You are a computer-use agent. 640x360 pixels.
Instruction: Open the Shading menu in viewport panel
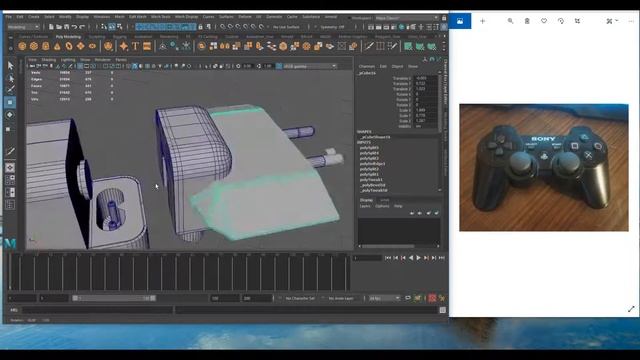[x=49, y=60]
